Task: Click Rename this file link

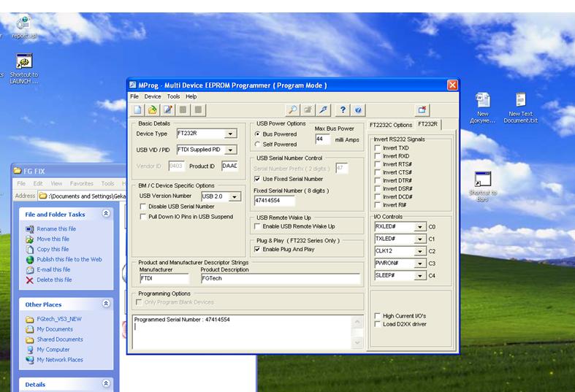Action: tap(56, 229)
